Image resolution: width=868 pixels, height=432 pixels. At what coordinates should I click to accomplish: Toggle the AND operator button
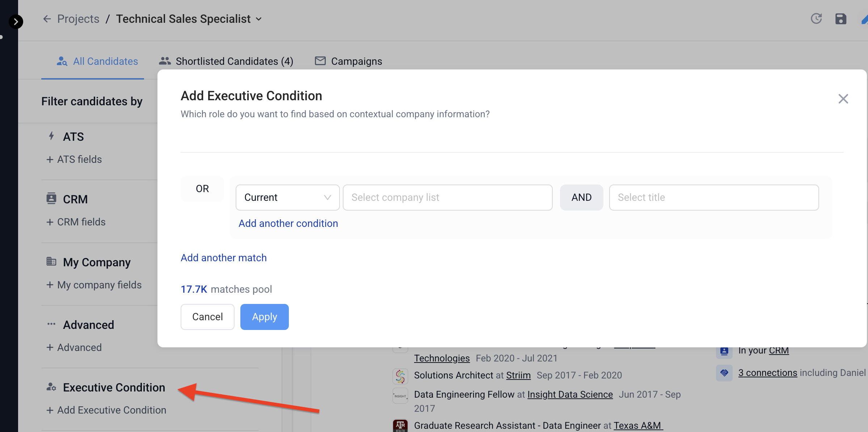pos(581,198)
